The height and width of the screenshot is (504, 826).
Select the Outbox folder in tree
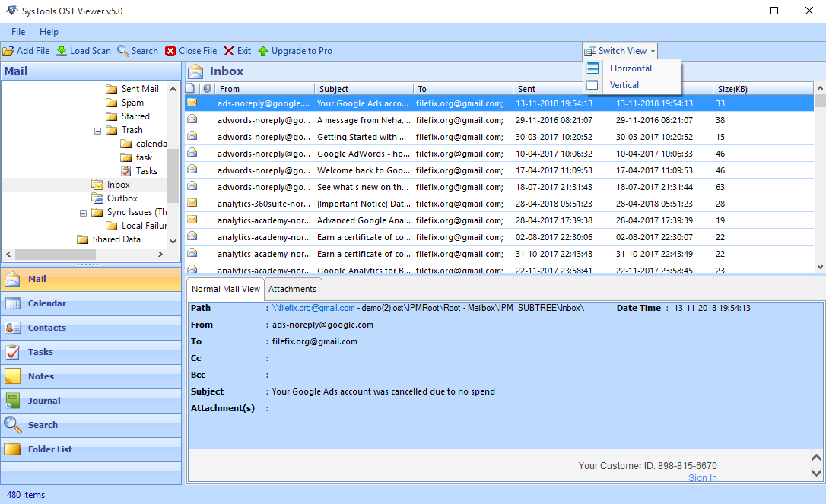click(x=122, y=198)
